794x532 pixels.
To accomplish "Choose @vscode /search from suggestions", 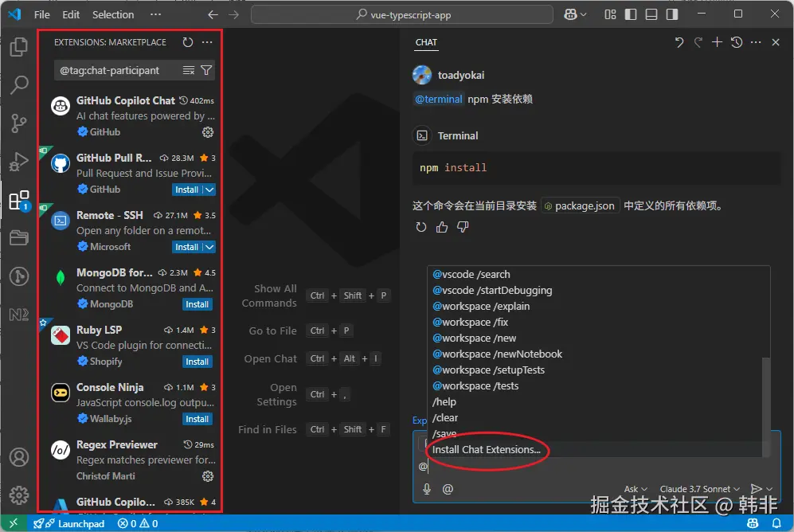I will [x=471, y=274].
